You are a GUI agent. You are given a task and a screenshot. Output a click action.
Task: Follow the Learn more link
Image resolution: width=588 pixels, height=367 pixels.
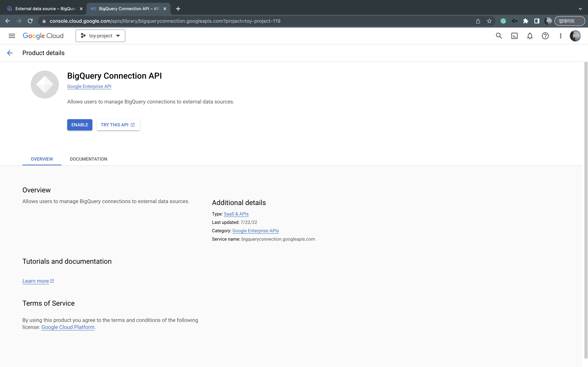(x=36, y=281)
